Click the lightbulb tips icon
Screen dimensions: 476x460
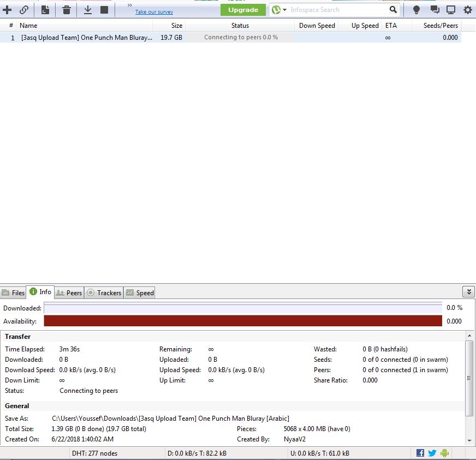click(416, 10)
